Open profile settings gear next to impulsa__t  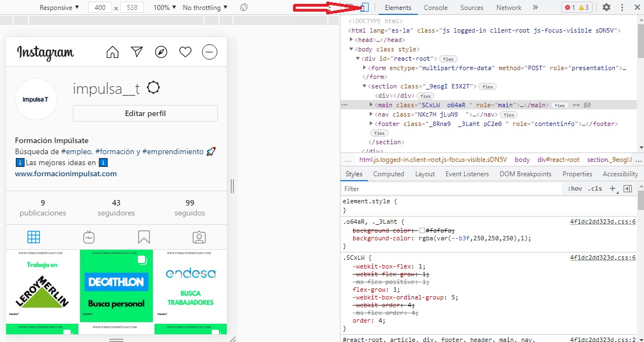[x=153, y=88]
